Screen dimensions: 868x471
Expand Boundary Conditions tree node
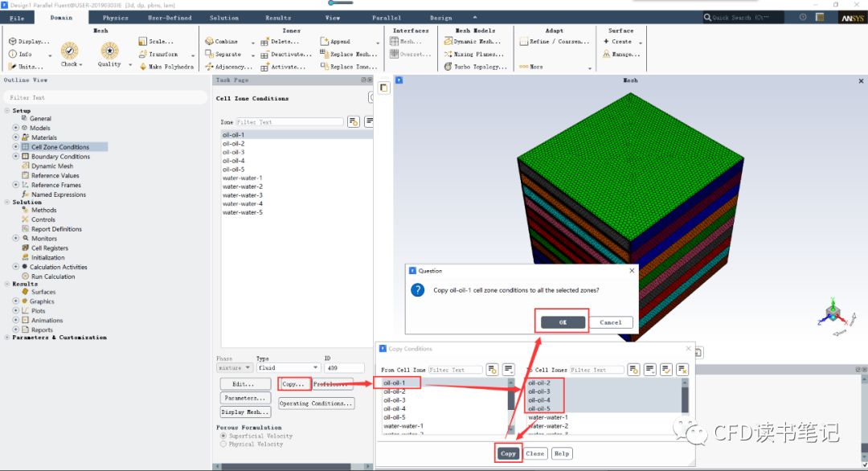pyautogui.click(x=16, y=157)
